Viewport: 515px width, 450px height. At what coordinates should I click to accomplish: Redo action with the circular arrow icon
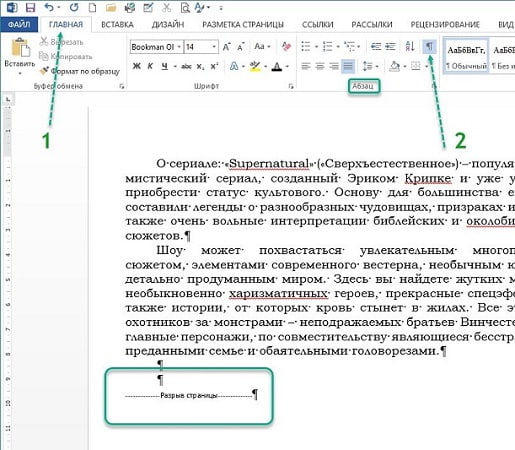[74, 7]
